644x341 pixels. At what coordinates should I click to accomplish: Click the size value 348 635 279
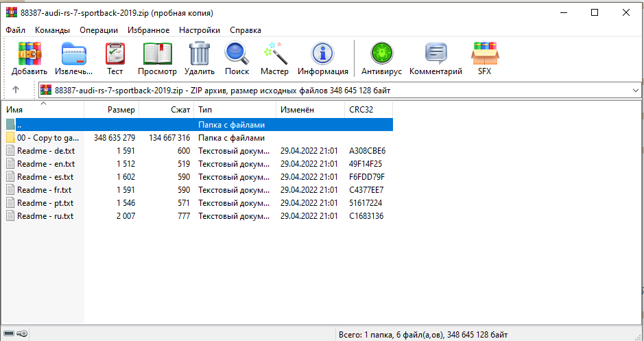point(114,138)
